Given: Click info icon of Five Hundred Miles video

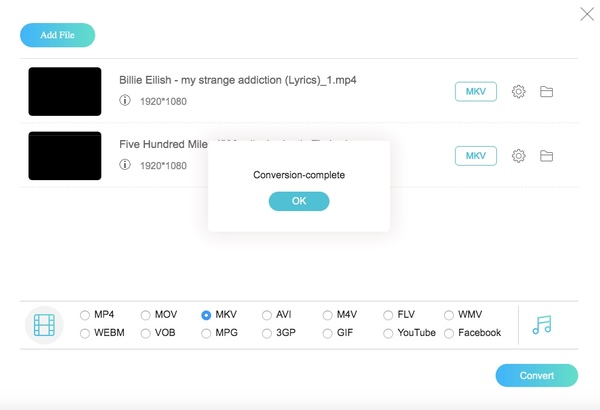Looking at the screenshot, I should click(x=125, y=165).
